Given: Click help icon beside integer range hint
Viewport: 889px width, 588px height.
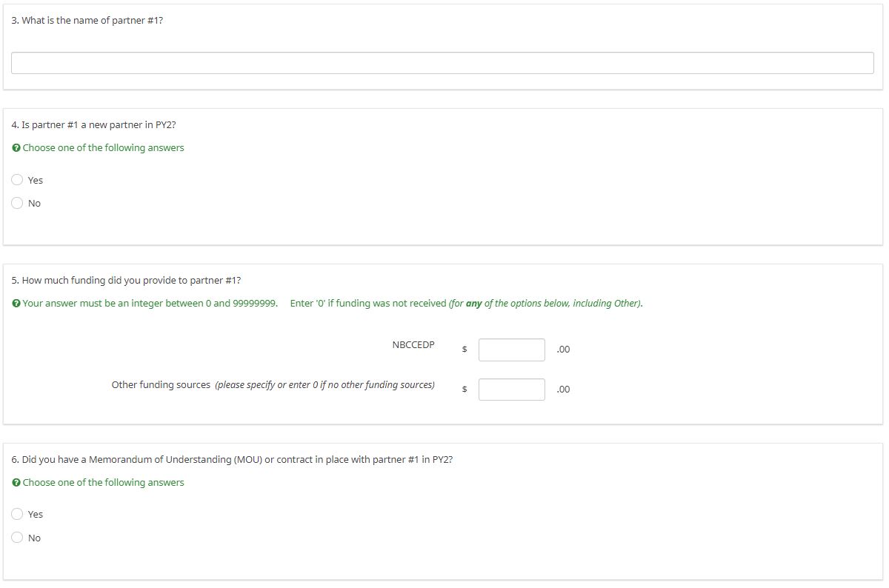Looking at the screenshot, I should click(16, 304).
